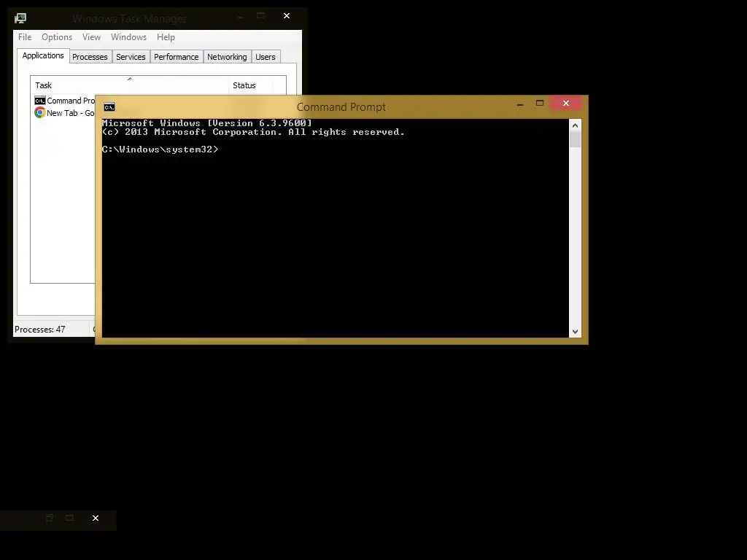This screenshot has height=560, width=747.
Task: Close the small window at bottom left
Action: point(96,518)
